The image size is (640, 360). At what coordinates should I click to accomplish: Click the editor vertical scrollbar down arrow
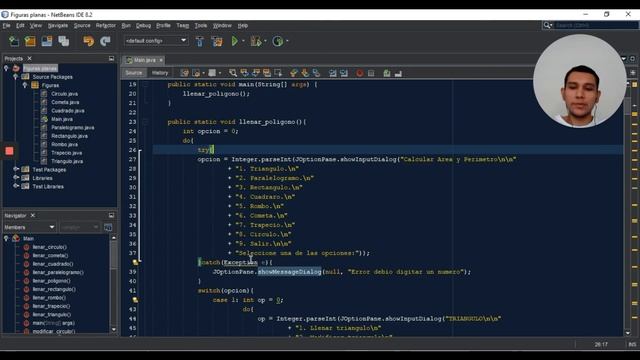(628, 333)
